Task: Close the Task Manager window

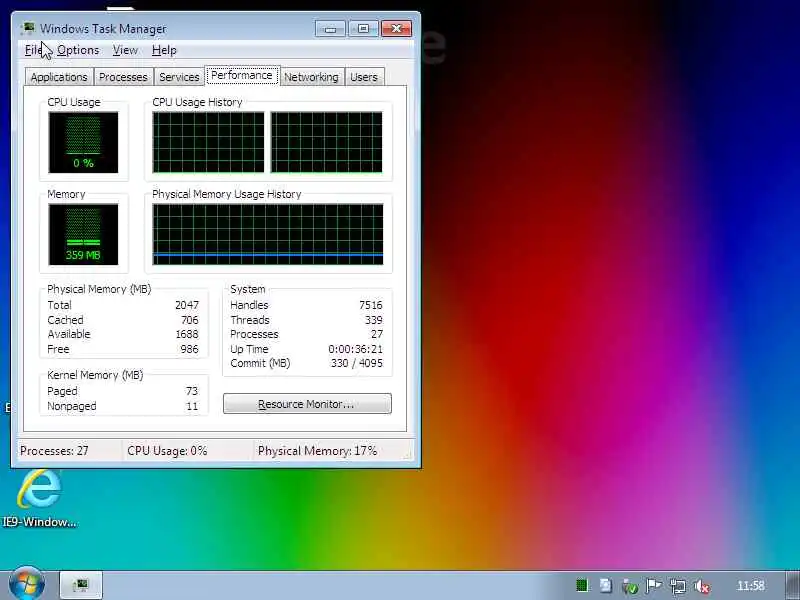Action: 396,29
